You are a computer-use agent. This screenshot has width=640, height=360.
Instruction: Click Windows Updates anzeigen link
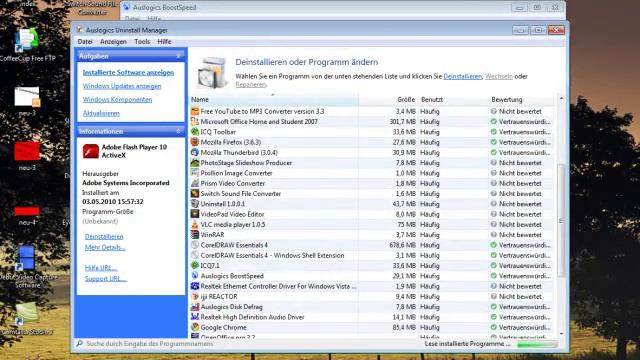pyautogui.click(x=122, y=86)
